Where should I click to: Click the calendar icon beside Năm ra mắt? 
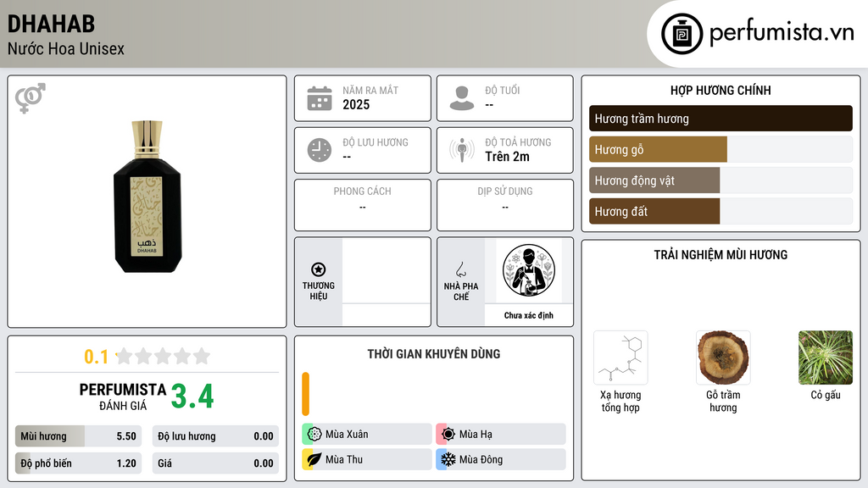320,98
